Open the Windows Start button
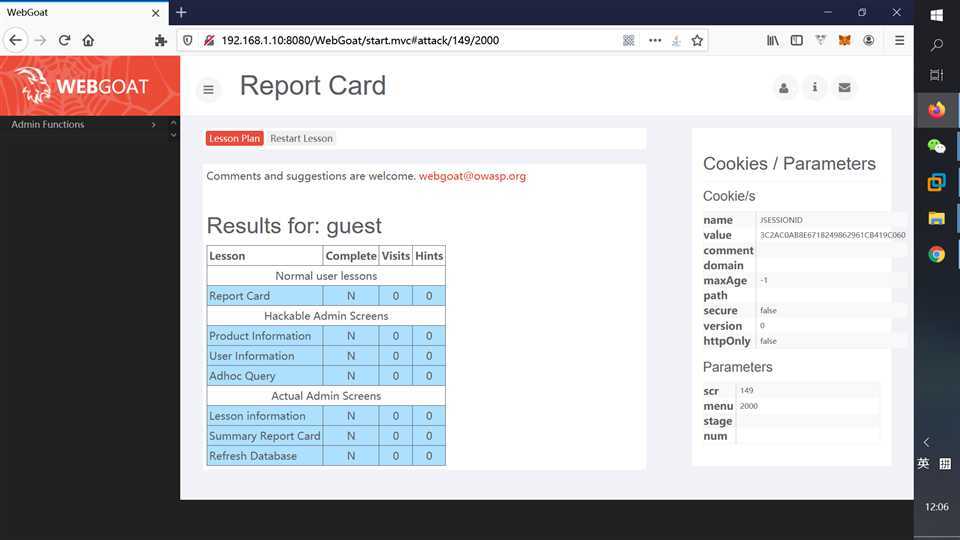Viewport: 960px width, 540px height. tap(936, 15)
